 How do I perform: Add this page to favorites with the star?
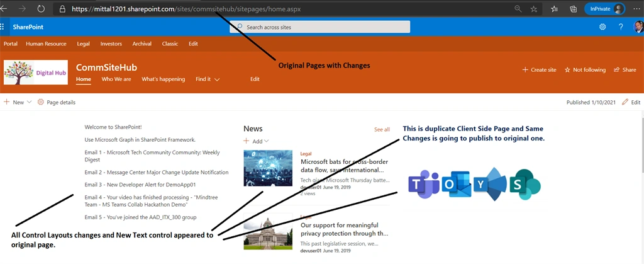pos(533,9)
